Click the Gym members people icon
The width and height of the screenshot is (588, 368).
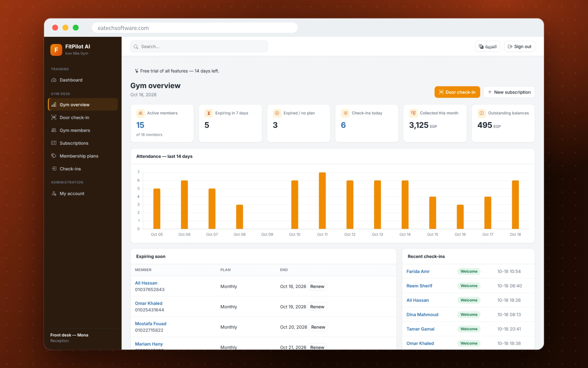tap(54, 130)
